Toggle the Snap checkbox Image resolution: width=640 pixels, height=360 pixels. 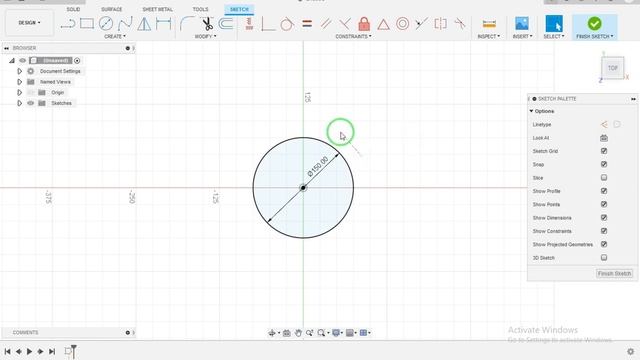tap(604, 164)
